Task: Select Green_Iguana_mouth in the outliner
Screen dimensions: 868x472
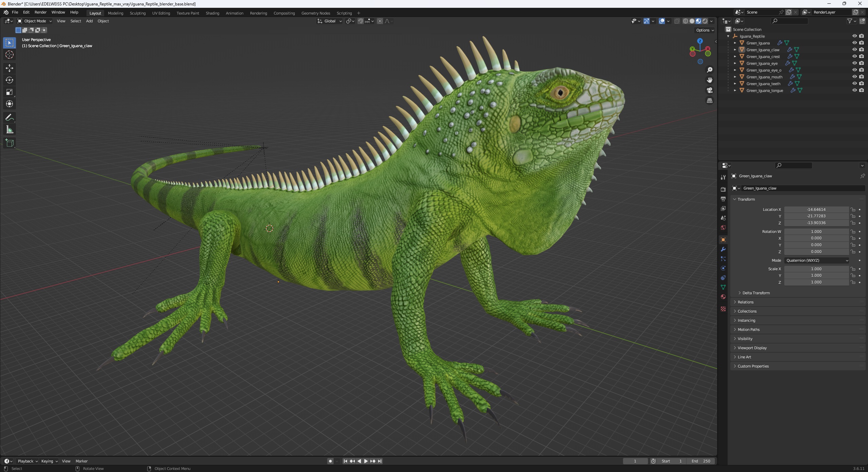Action: point(764,77)
